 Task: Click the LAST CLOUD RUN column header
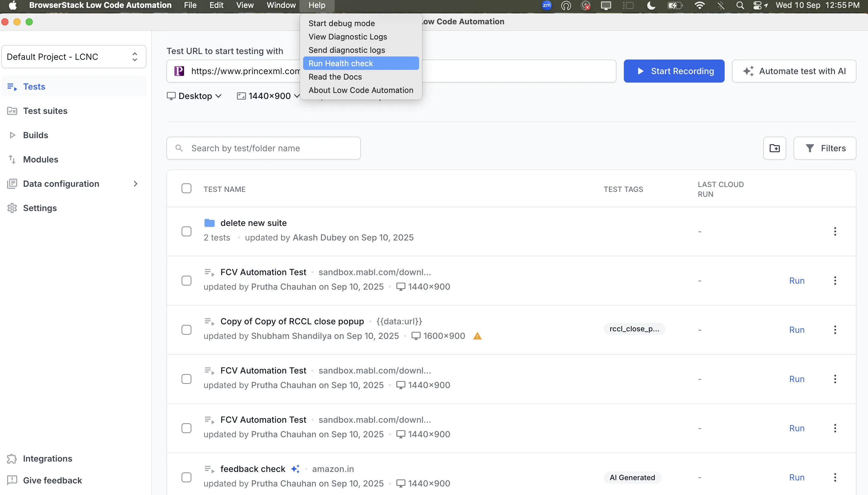click(x=720, y=189)
